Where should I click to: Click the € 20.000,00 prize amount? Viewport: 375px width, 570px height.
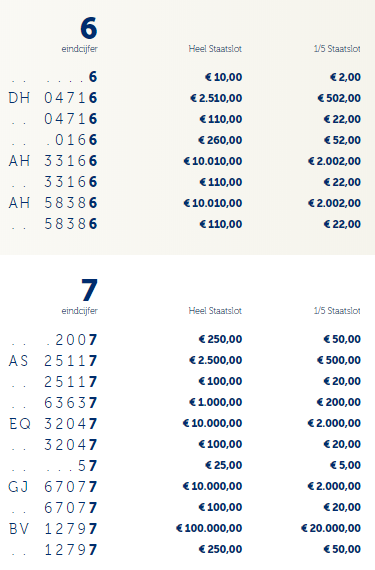pos(331,528)
